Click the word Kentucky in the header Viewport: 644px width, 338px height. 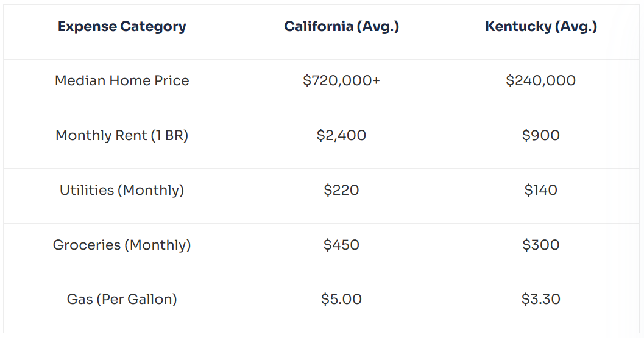click(518, 27)
